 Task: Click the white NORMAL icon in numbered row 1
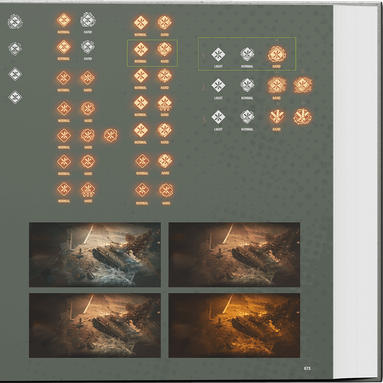tap(247, 54)
